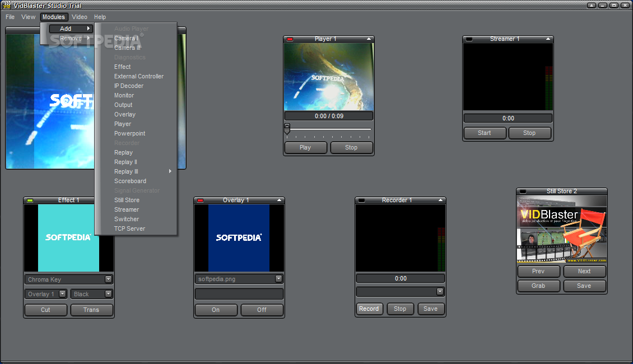Click Next in Still Store 2

tap(585, 271)
